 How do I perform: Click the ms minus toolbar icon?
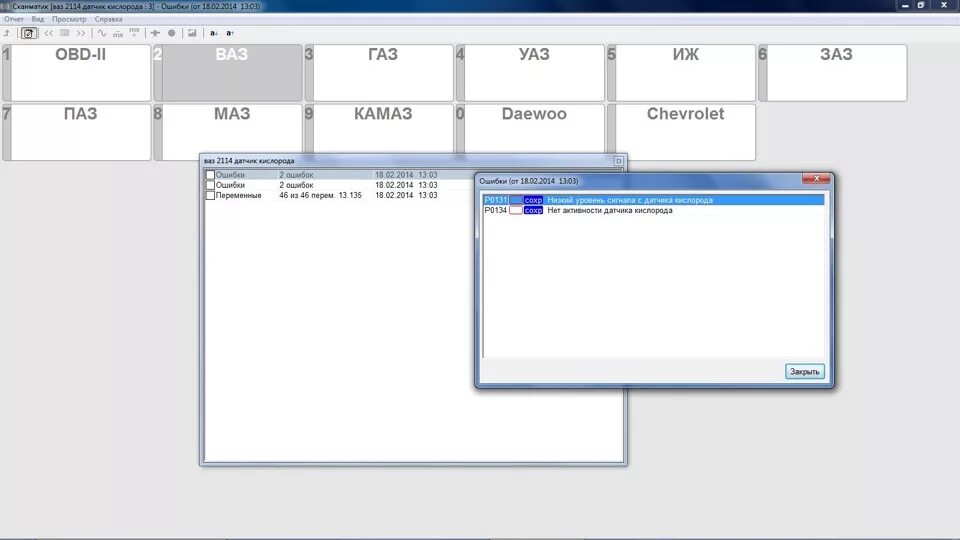click(118, 34)
